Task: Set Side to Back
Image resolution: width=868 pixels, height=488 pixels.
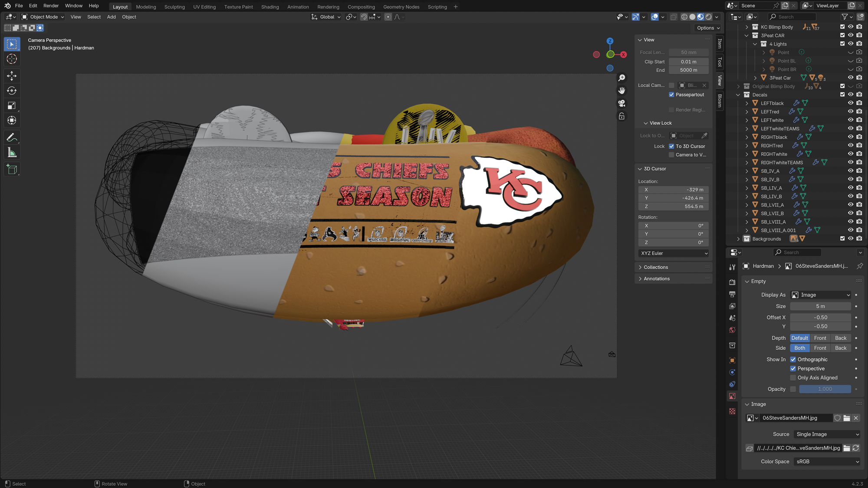Action: (840, 348)
